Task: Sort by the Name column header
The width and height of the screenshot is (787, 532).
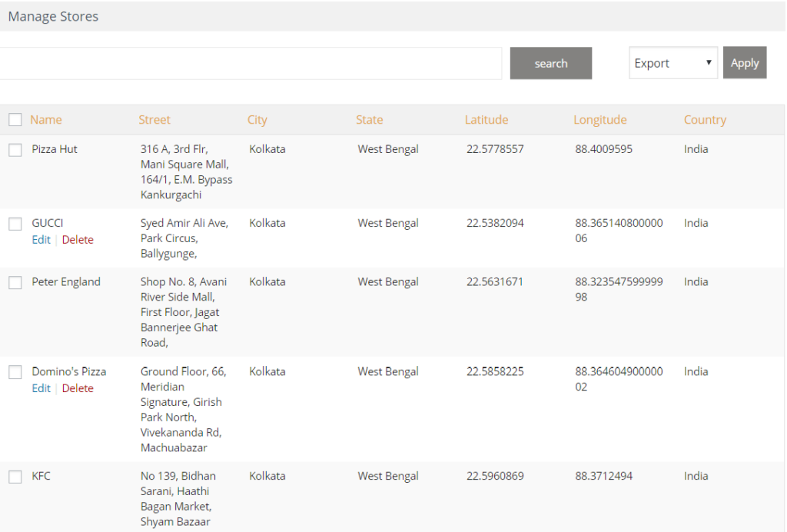Action: pos(46,119)
